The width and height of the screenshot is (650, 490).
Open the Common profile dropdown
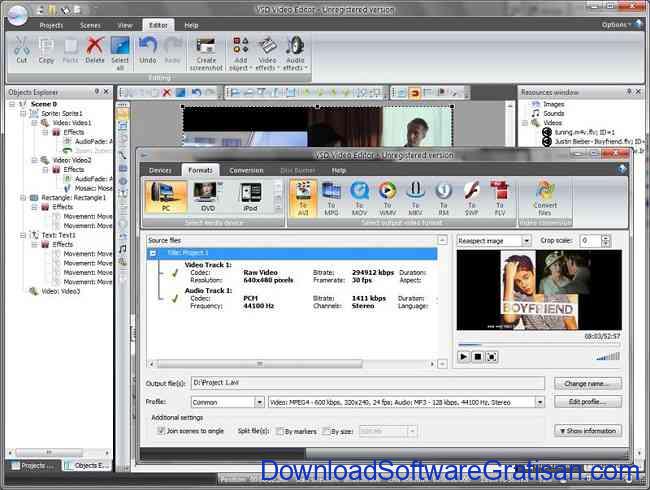point(259,402)
